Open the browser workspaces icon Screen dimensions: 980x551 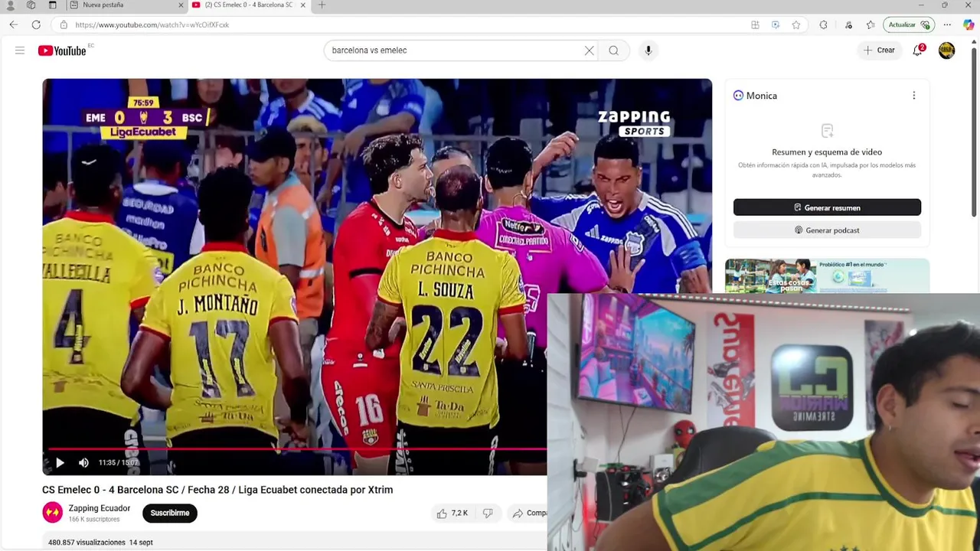pos(31,5)
